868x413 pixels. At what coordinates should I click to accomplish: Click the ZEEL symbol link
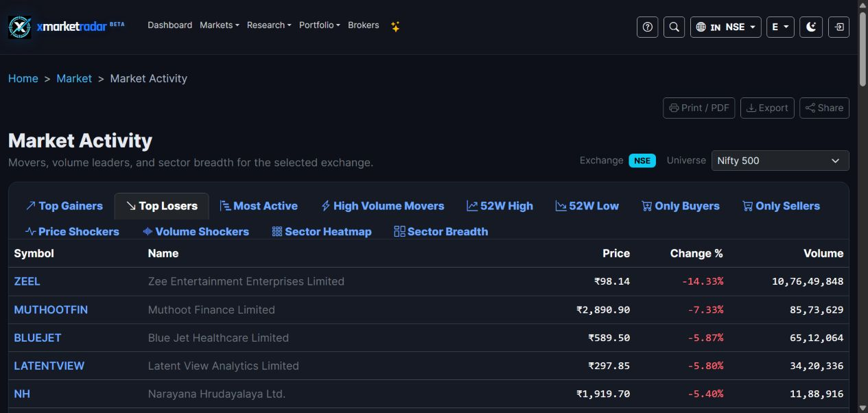tap(27, 281)
